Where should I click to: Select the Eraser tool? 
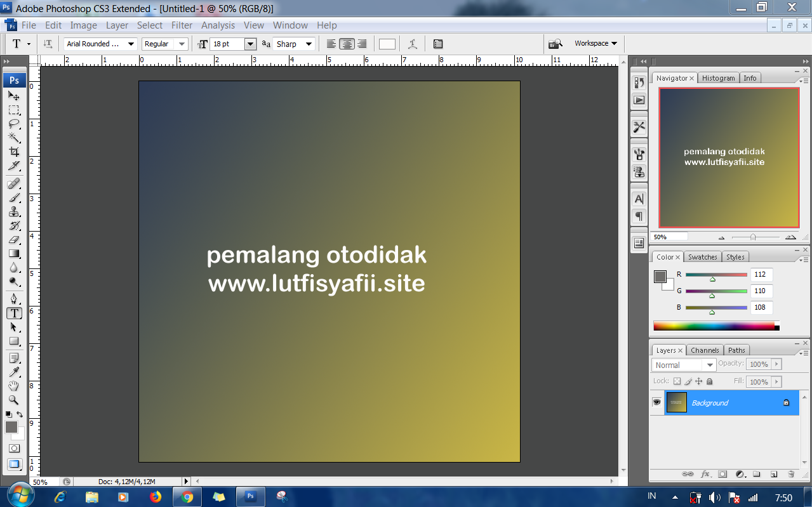[x=14, y=239]
